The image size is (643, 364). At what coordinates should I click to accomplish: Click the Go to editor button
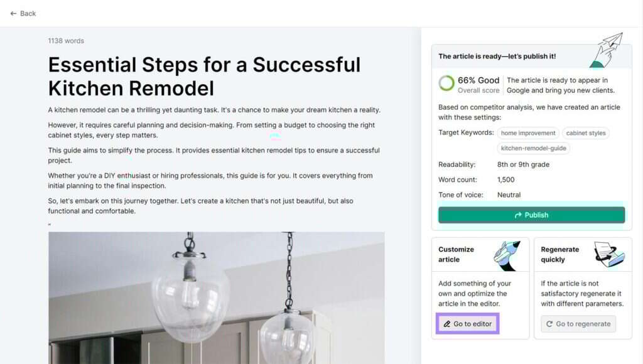click(x=467, y=323)
